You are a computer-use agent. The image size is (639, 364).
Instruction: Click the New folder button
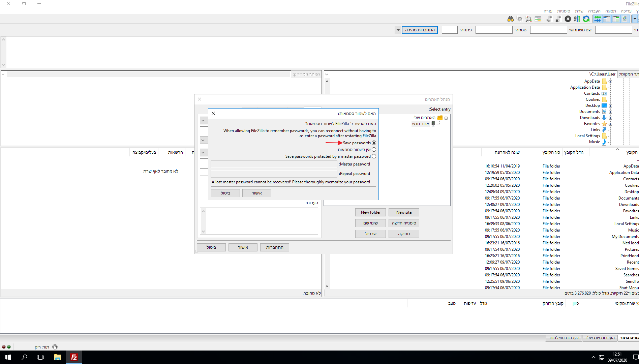click(x=370, y=212)
